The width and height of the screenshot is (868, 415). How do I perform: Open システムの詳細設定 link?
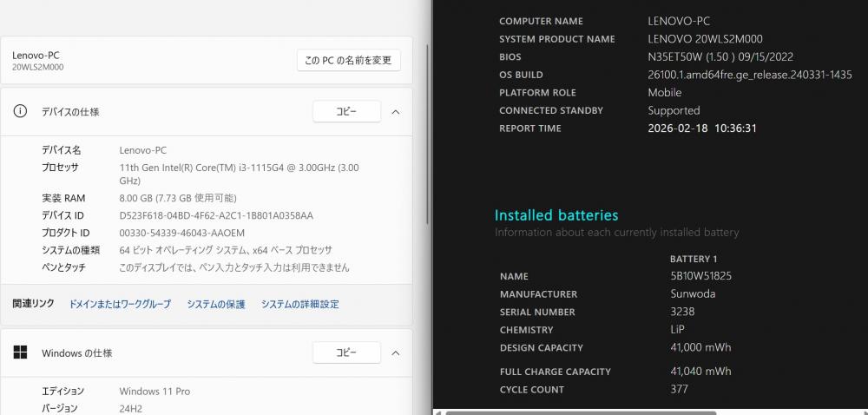pyautogui.click(x=300, y=304)
